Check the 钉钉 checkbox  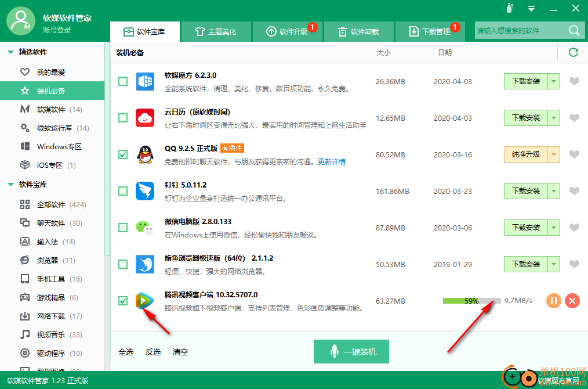pos(123,191)
